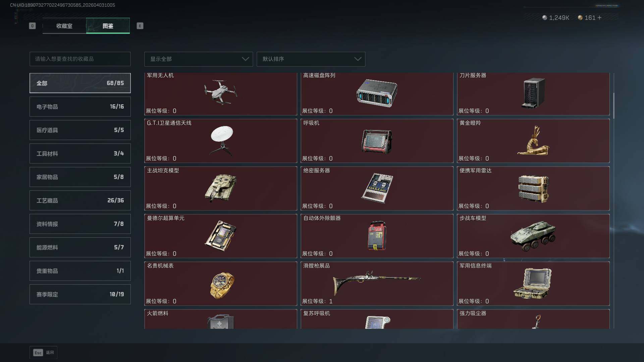The image size is (644, 362).
Task: Click the item list vertical scrollbar
Action: 613,105
